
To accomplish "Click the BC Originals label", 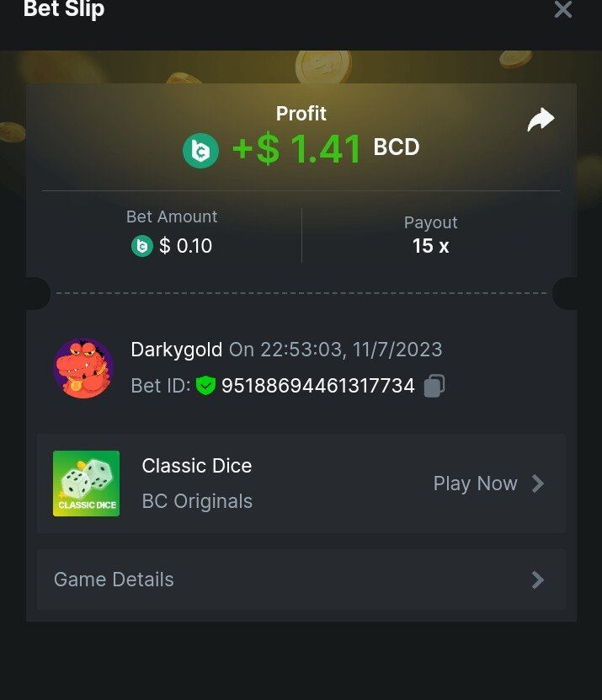I will click(x=197, y=501).
